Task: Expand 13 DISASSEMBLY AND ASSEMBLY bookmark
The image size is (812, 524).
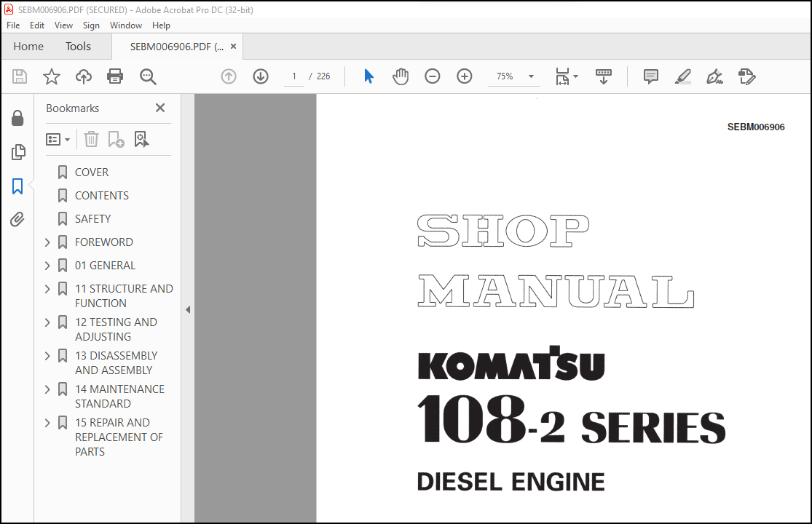Action: click(x=47, y=356)
